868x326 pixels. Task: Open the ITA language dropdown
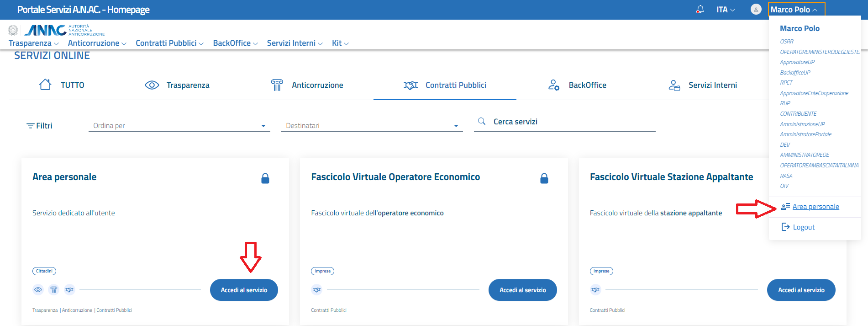click(x=726, y=10)
